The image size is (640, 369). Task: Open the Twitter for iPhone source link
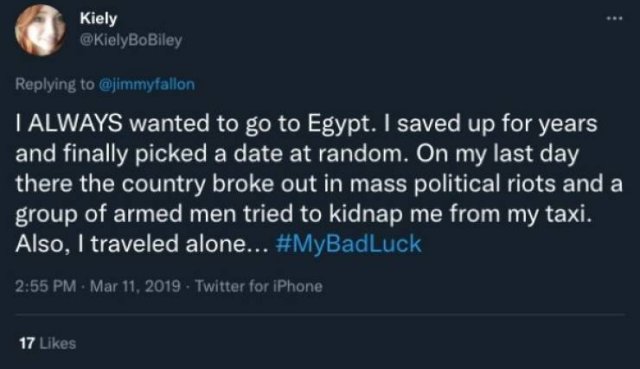point(259,286)
